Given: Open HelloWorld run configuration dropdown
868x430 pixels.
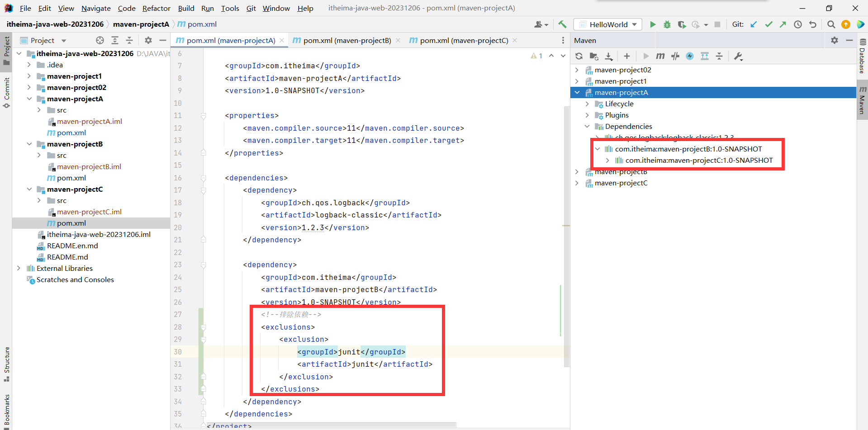Looking at the screenshot, I should pos(608,24).
